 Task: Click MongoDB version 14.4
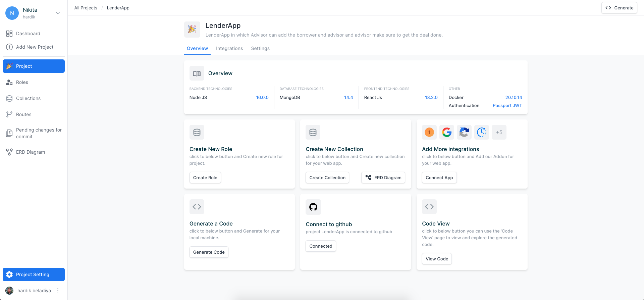pos(348,97)
